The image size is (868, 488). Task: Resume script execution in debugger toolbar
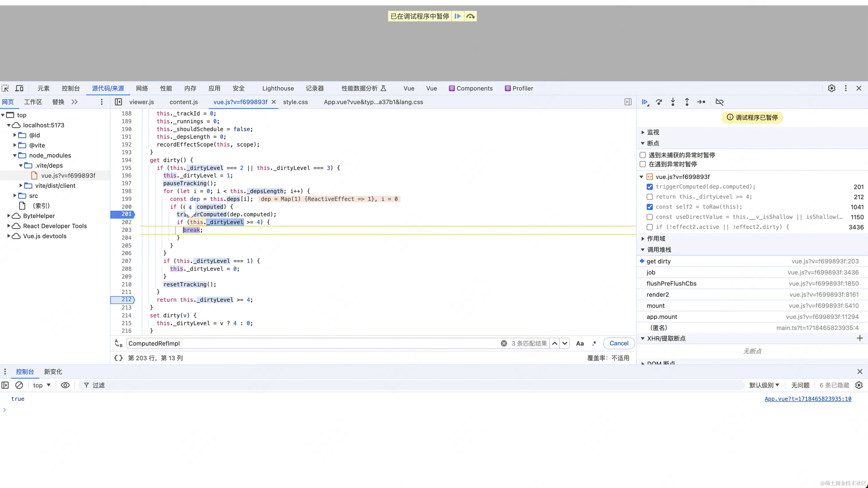645,102
